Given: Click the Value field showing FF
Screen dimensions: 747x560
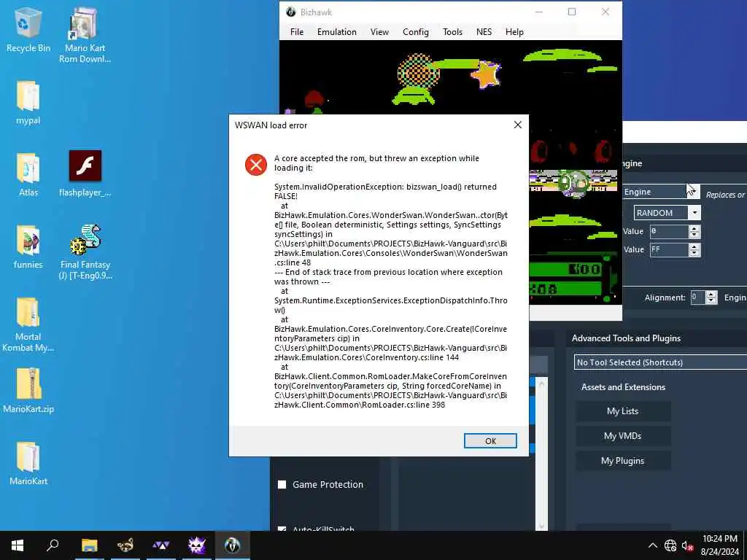Looking at the screenshot, I should [x=669, y=249].
